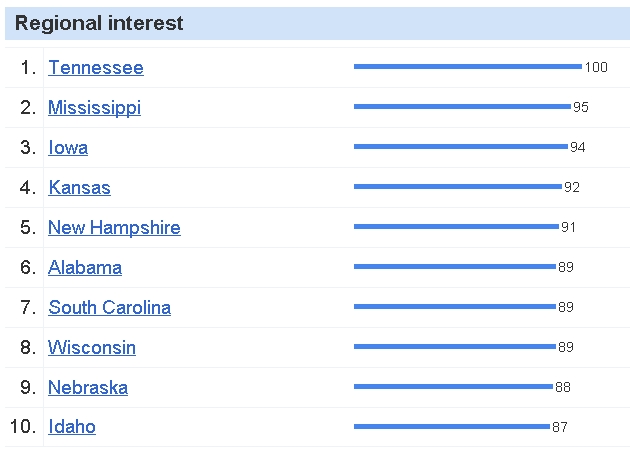Image resolution: width=630 pixels, height=452 pixels.
Task: Select the South Carolina link
Action: pyautogui.click(x=109, y=308)
